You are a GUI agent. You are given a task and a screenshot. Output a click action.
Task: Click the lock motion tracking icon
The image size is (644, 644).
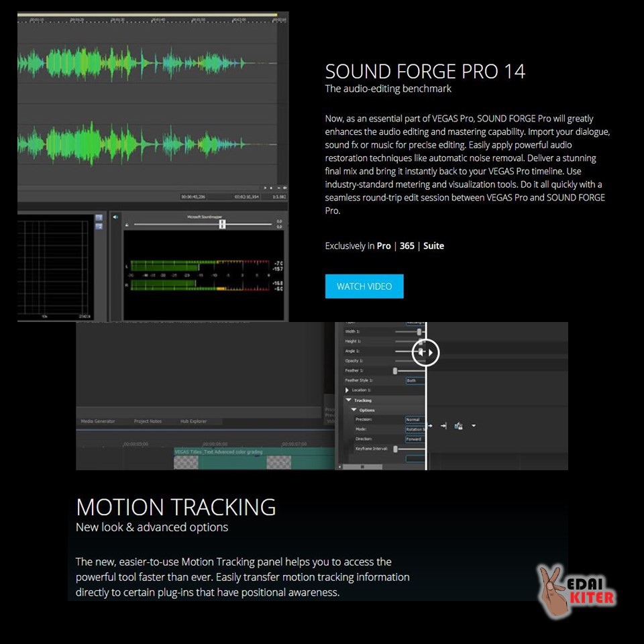pos(459,426)
